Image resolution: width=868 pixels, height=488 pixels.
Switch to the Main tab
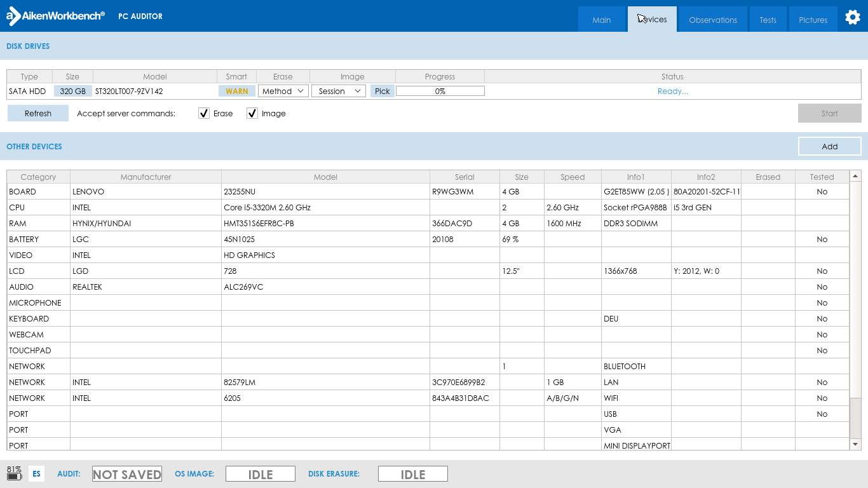point(602,19)
